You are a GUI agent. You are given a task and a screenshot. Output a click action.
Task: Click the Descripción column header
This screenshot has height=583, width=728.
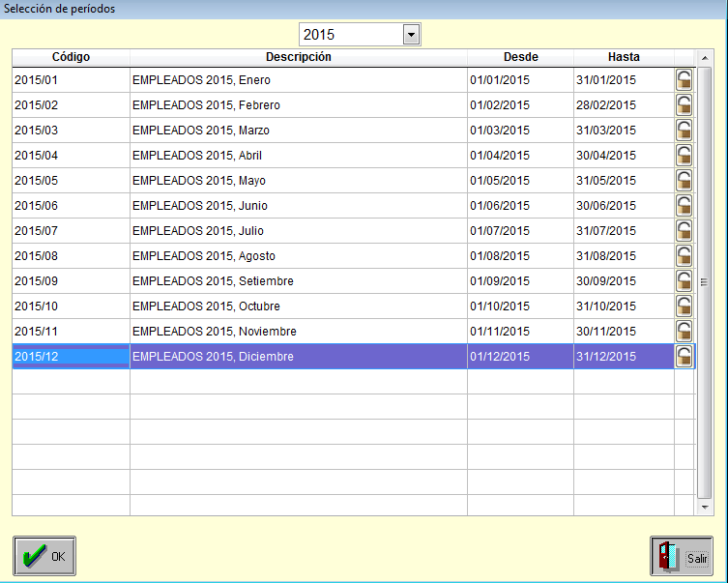point(298,57)
